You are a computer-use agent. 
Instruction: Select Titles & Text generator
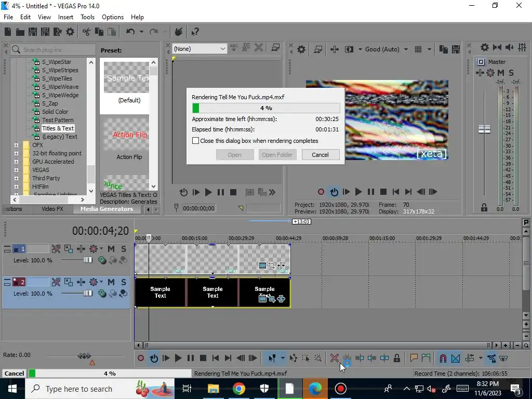pyautogui.click(x=58, y=128)
